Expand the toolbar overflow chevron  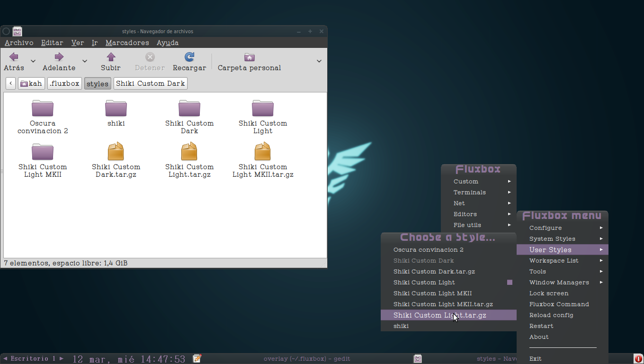pos(319,61)
